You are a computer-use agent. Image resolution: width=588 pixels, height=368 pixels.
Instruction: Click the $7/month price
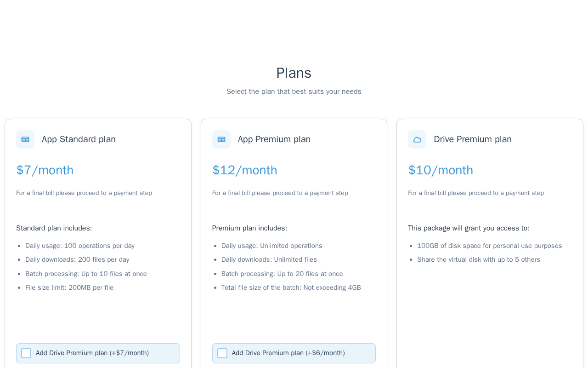45,170
